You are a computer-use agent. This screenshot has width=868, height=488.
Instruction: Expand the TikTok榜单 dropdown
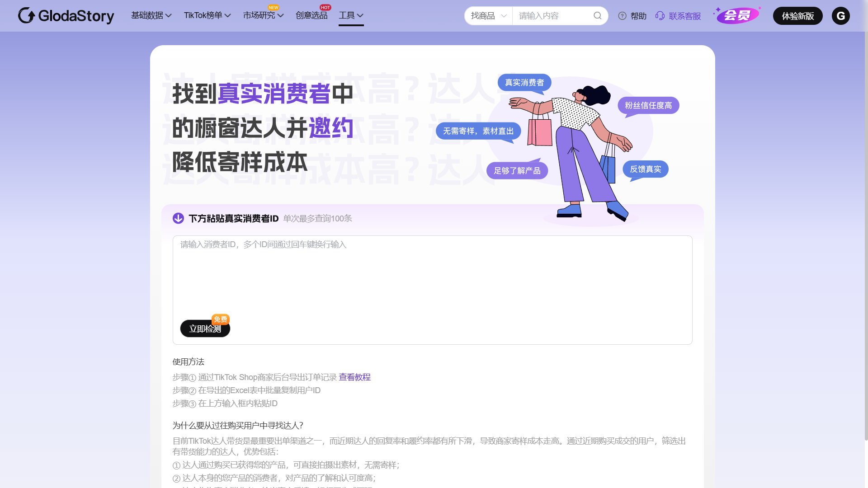207,15
